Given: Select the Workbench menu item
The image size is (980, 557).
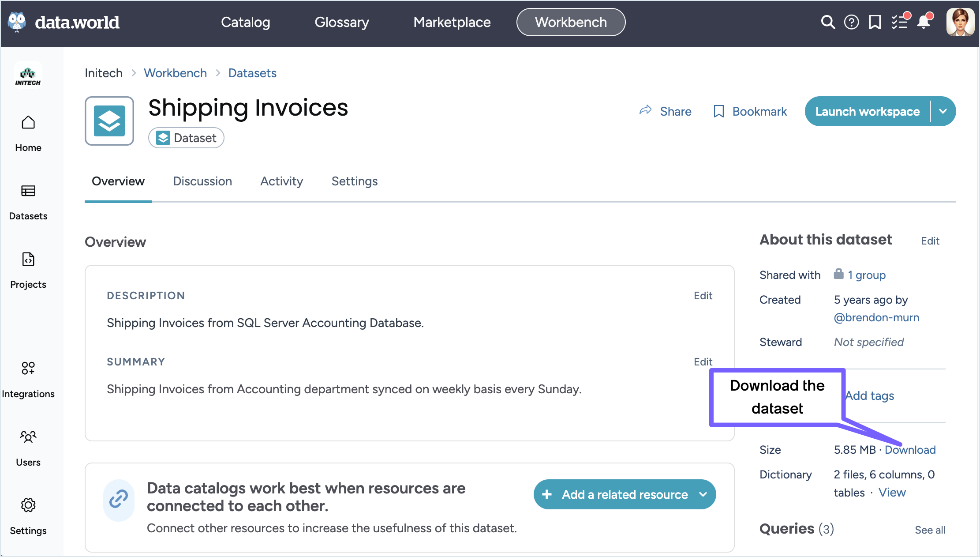Looking at the screenshot, I should coord(571,22).
